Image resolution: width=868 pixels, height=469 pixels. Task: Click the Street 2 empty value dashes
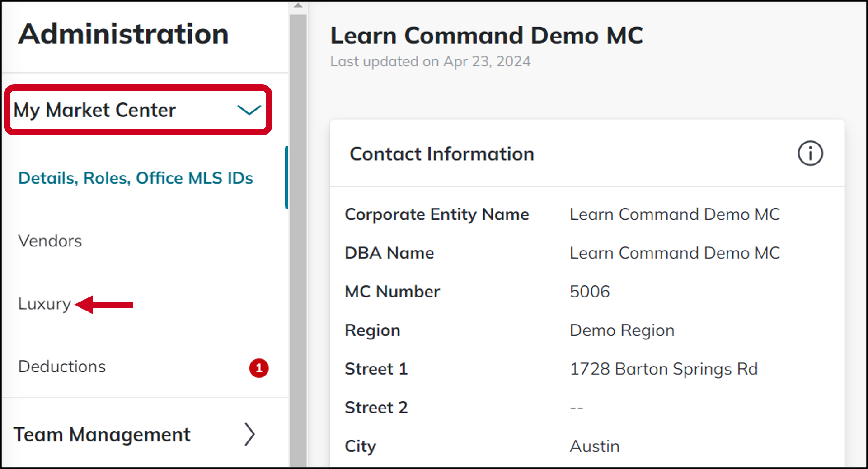[x=577, y=408]
